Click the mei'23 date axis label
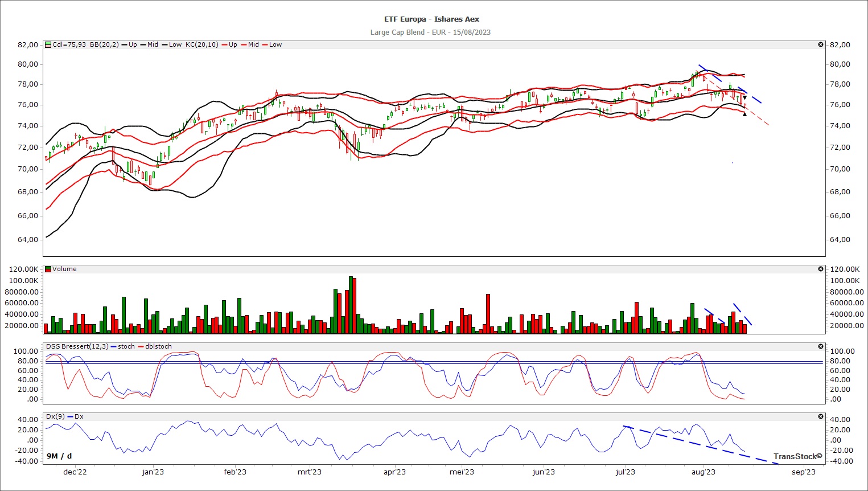 point(462,472)
